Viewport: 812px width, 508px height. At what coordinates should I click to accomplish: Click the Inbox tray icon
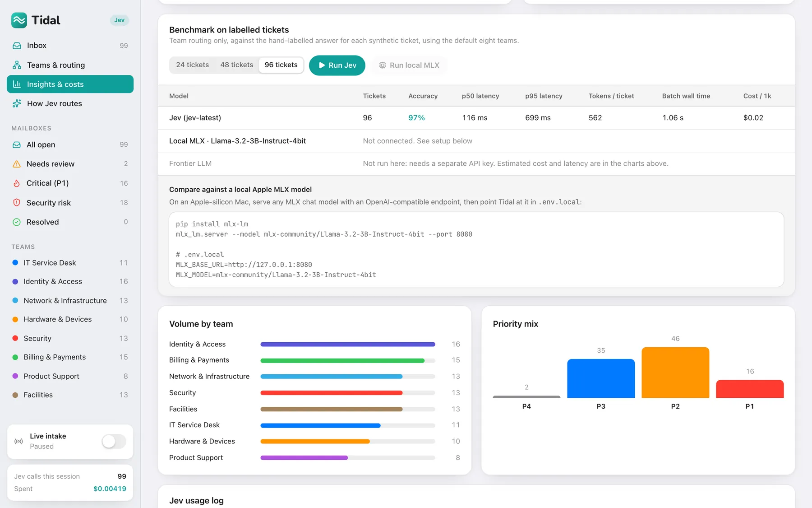tap(17, 46)
